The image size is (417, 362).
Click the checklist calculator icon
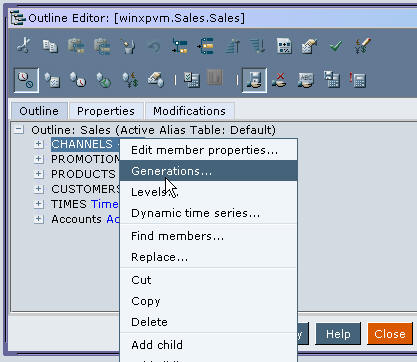(x=192, y=80)
